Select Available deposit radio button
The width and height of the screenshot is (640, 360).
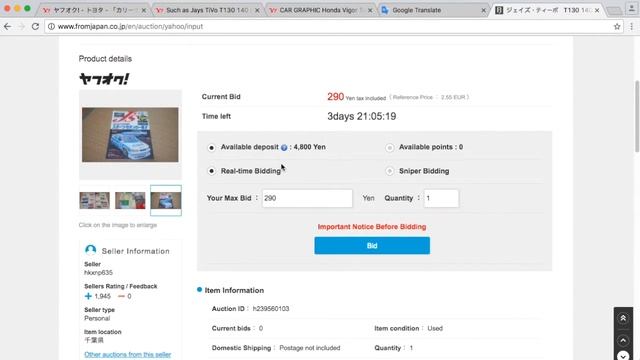pyautogui.click(x=211, y=147)
